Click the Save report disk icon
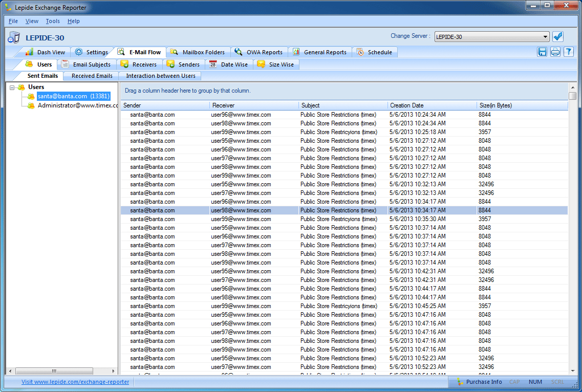 pos(542,52)
